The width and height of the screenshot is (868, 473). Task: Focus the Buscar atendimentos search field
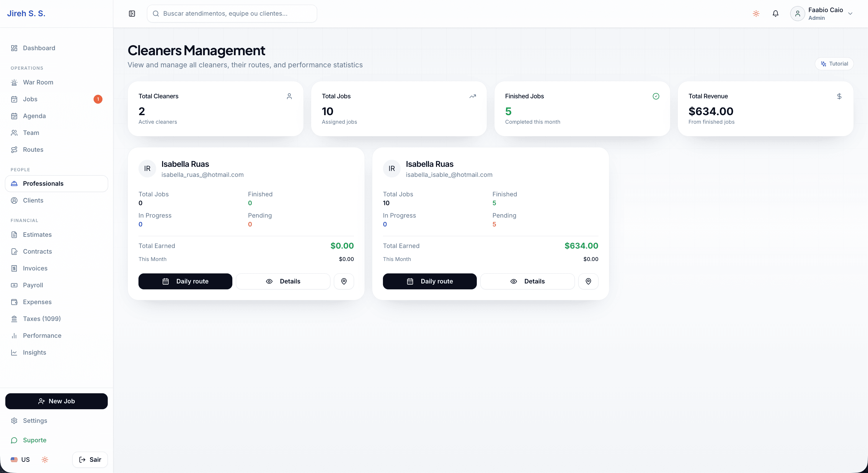tap(232, 14)
